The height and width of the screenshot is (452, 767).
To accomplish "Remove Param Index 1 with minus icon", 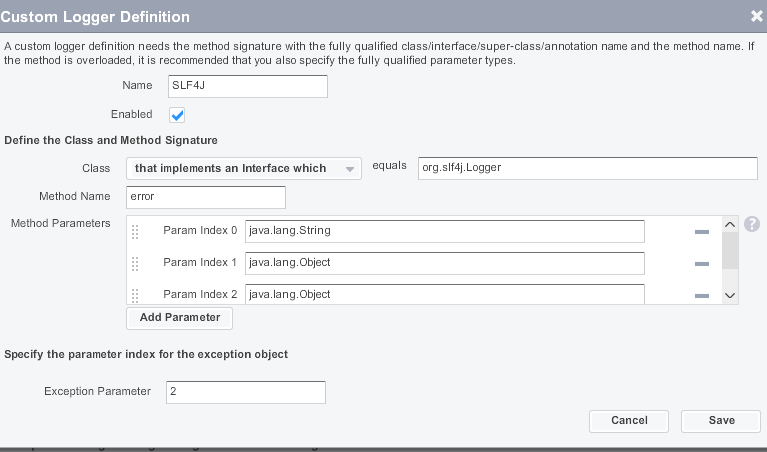I will [x=701, y=263].
